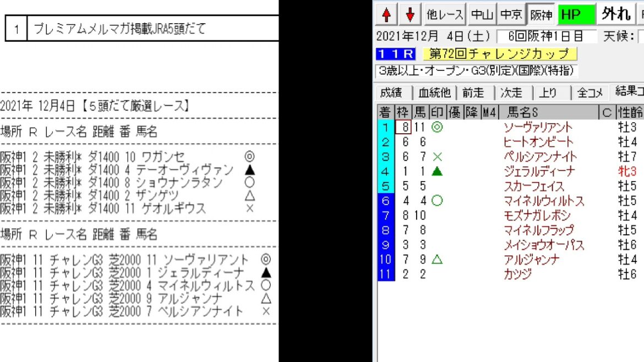The image size is (644, 362).
Task: Toggle the 外れ result indicator
Action: 616,13
